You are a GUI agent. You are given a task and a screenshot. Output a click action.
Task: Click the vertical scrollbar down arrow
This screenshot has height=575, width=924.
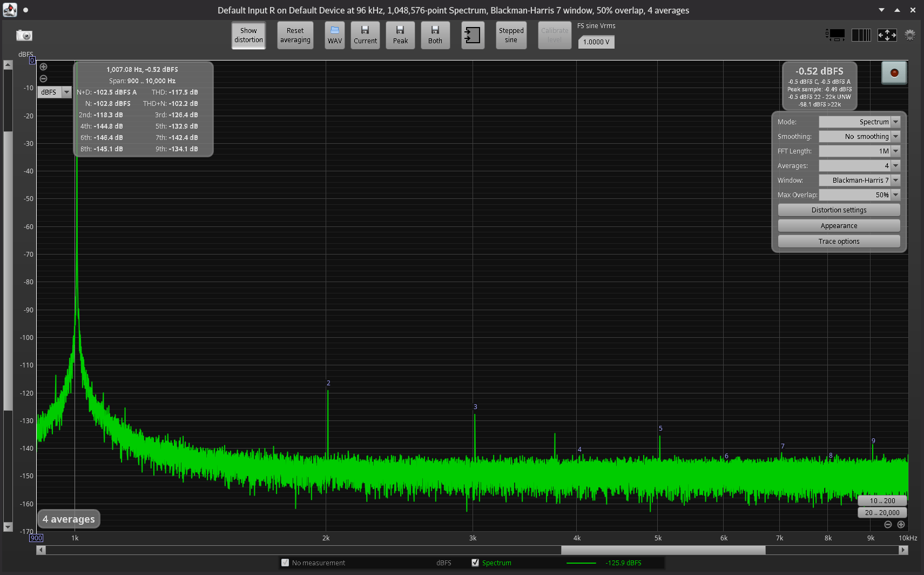click(8, 526)
